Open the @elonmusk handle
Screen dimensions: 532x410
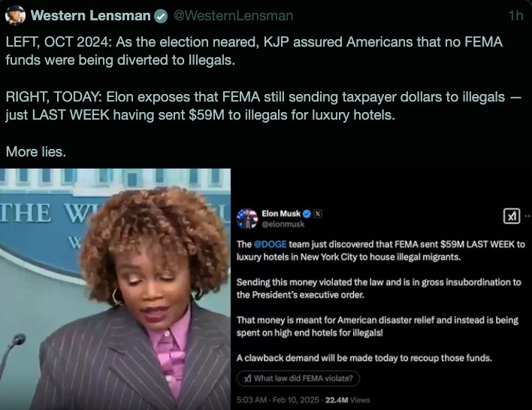click(283, 224)
